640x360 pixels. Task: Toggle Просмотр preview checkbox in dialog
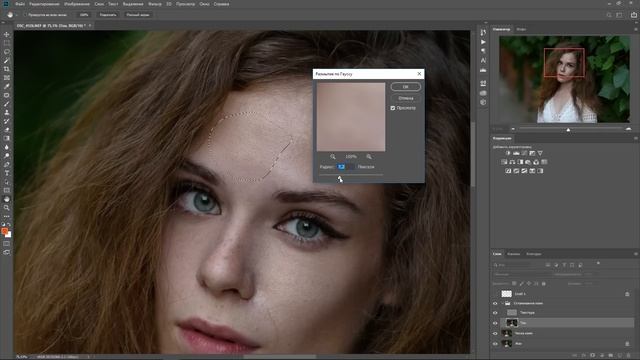coord(393,108)
